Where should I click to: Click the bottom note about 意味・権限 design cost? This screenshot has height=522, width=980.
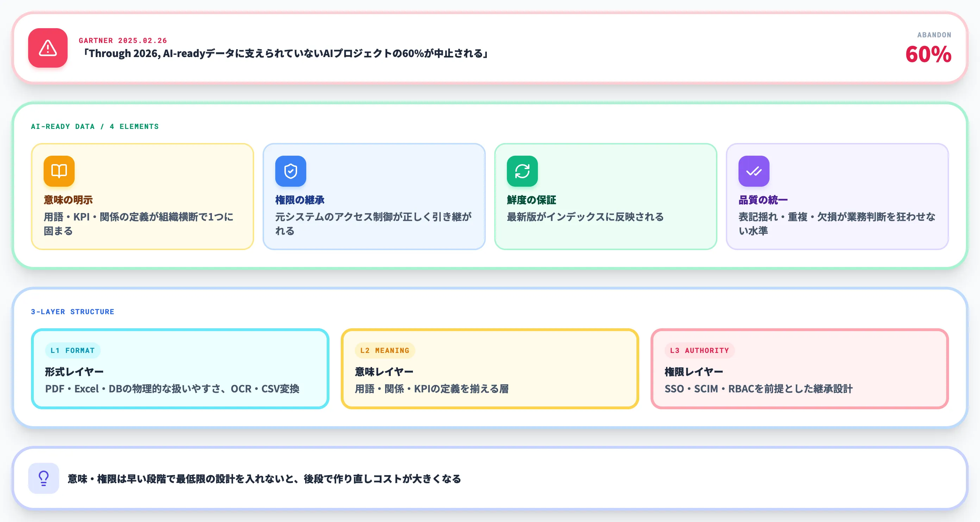click(264, 479)
